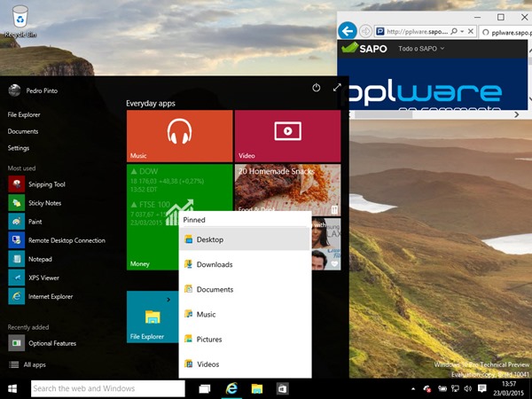The width and height of the screenshot is (532, 399).
Task: Open the security alert tray icon
Action: coord(427,389)
